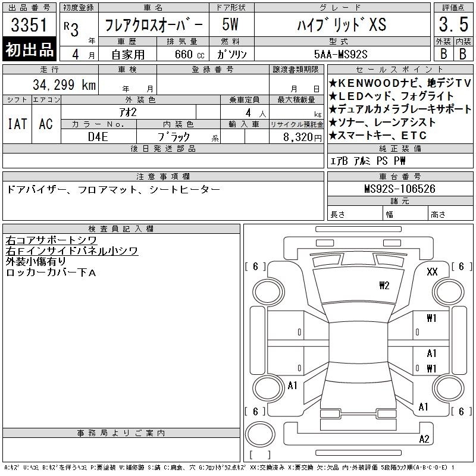Click chassis number MS92S-106526
Image resolution: width=476 pixels, height=476 pixels.
click(399, 189)
